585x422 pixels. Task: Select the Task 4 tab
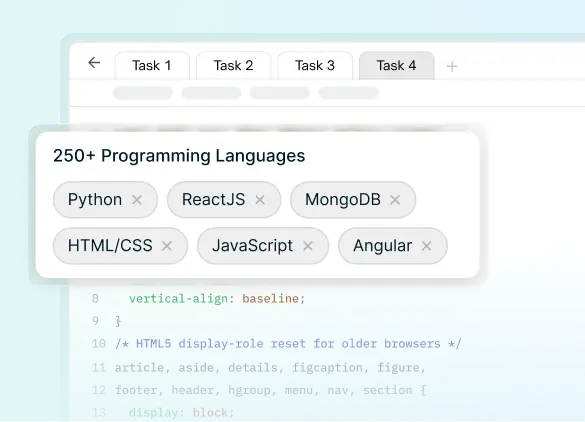[397, 66]
